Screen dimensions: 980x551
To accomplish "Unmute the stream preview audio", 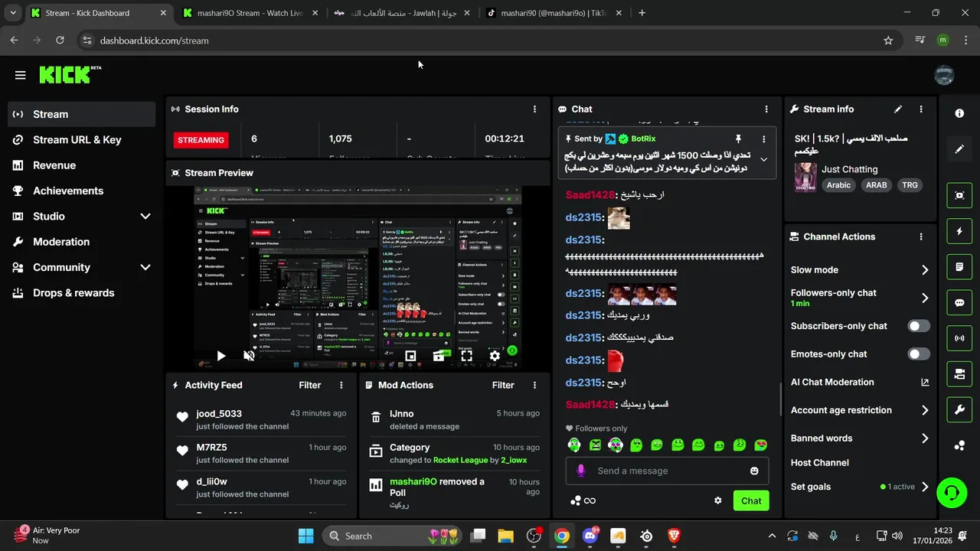I will tap(249, 356).
